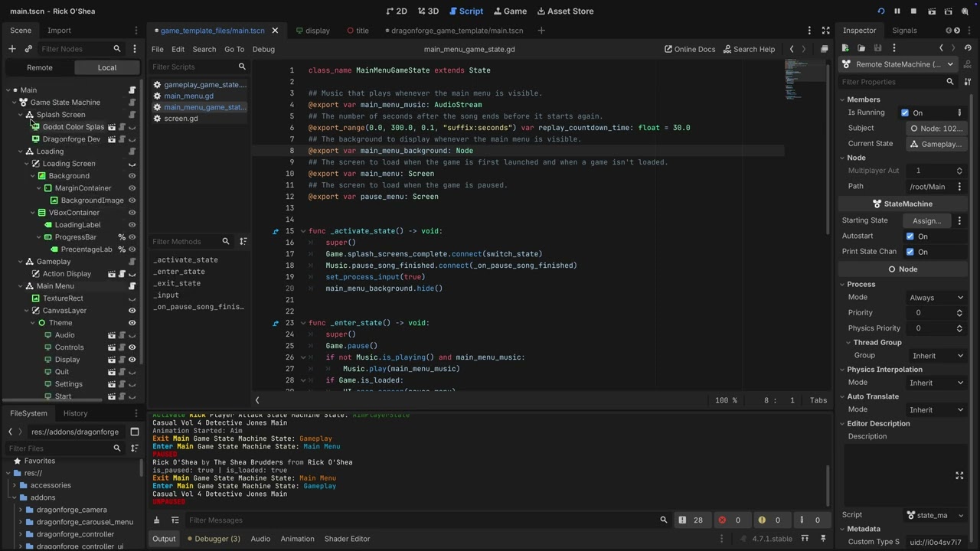Click the Assign... button for Starting State
The height and width of the screenshot is (551, 980).
[927, 220]
